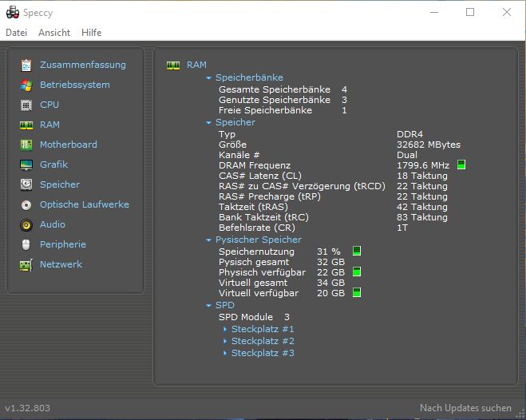The image size is (526, 420).
Task: Click the RAM header icon in main panel
Action: [x=173, y=65]
